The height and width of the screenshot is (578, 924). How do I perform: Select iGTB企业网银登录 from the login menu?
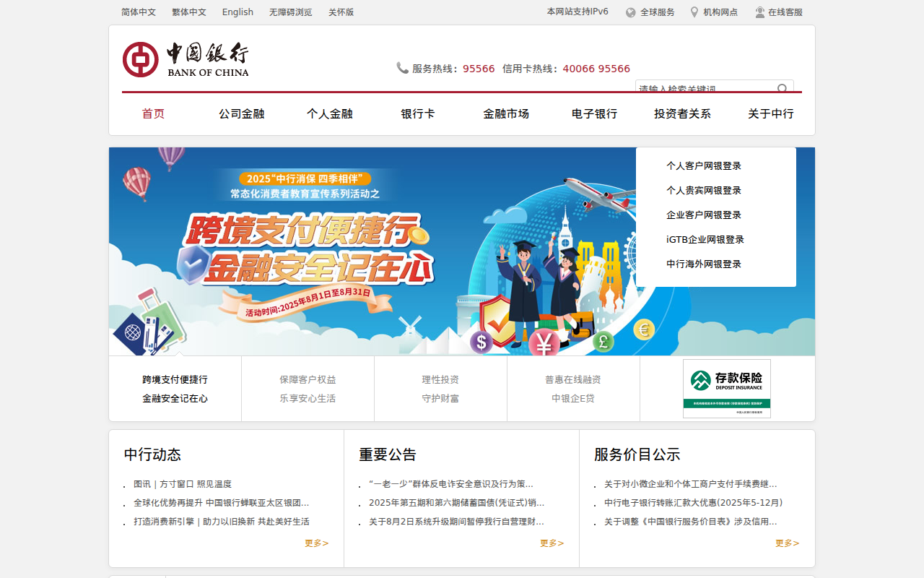click(705, 240)
